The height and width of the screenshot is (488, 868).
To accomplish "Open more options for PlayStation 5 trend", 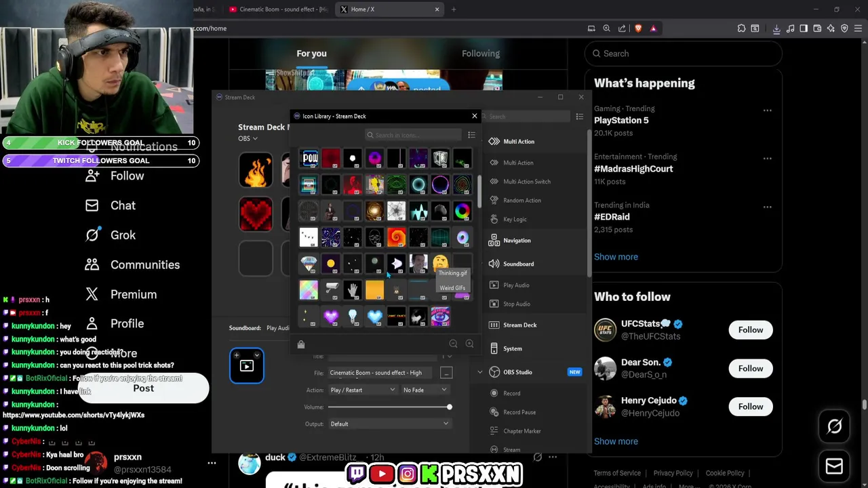I will (x=767, y=110).
